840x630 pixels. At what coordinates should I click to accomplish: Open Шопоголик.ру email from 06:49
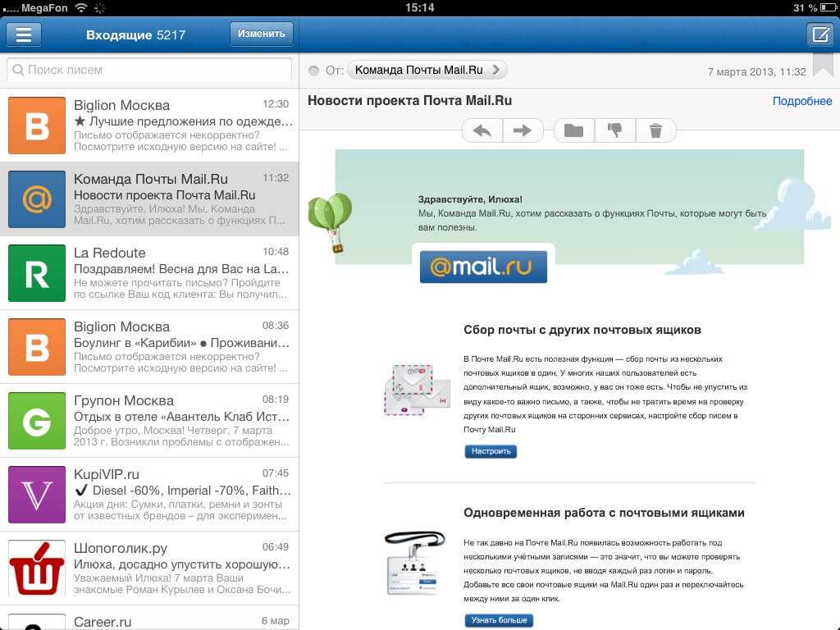click(x=149, y=568)
